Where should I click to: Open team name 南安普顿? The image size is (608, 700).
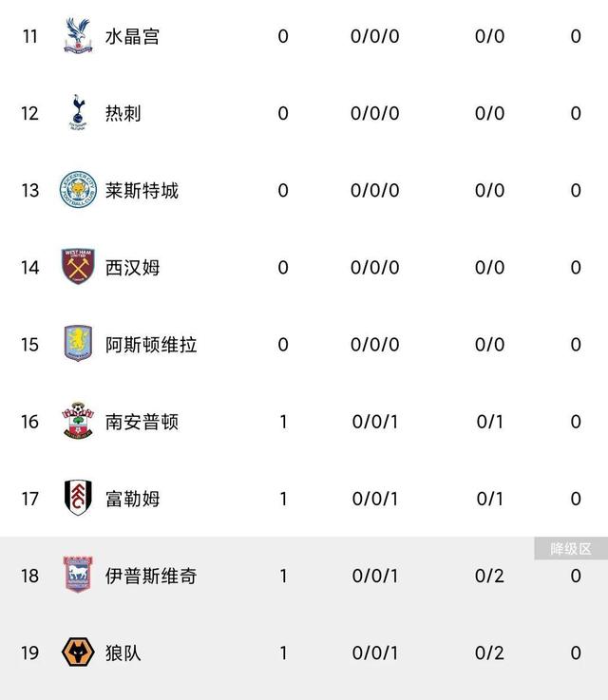142,421
